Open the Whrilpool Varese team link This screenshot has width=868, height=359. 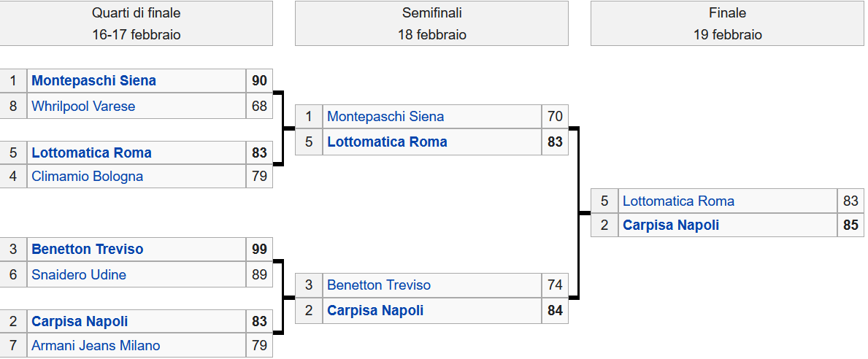click(x=83, y=107)
